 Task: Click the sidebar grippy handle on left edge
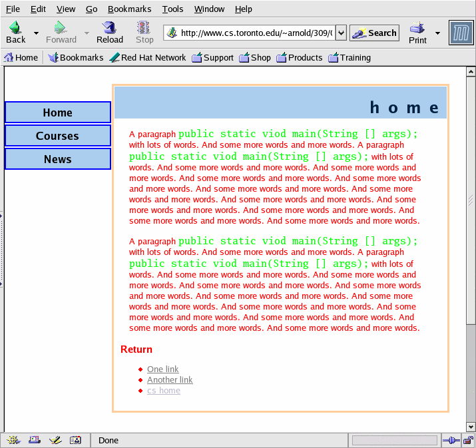tap(1, 250)
